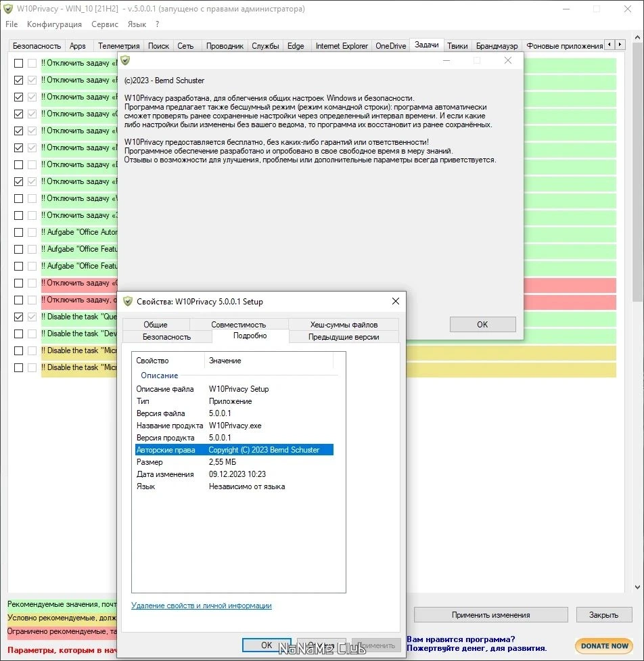Click the Закрыть button
644x661 pixels.
pos(603,615)
